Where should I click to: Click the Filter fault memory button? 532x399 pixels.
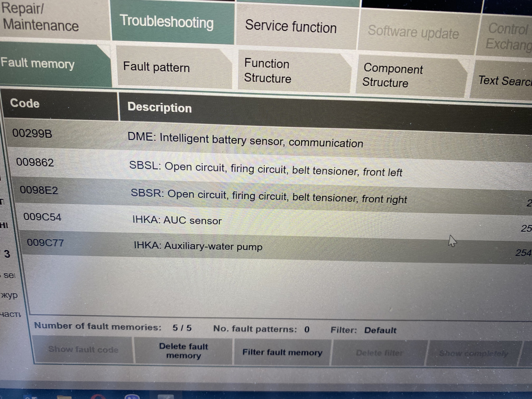click(282, 352)
